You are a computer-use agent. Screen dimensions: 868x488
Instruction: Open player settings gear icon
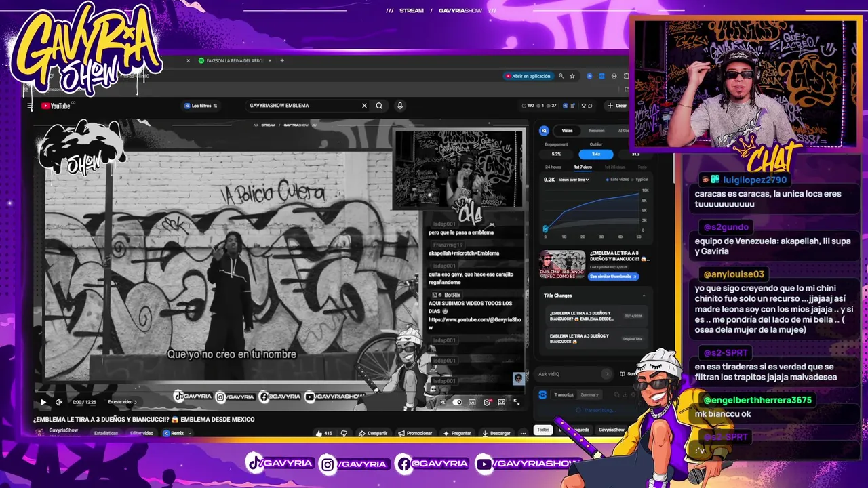pyautogui.click(x=487, y=402)
